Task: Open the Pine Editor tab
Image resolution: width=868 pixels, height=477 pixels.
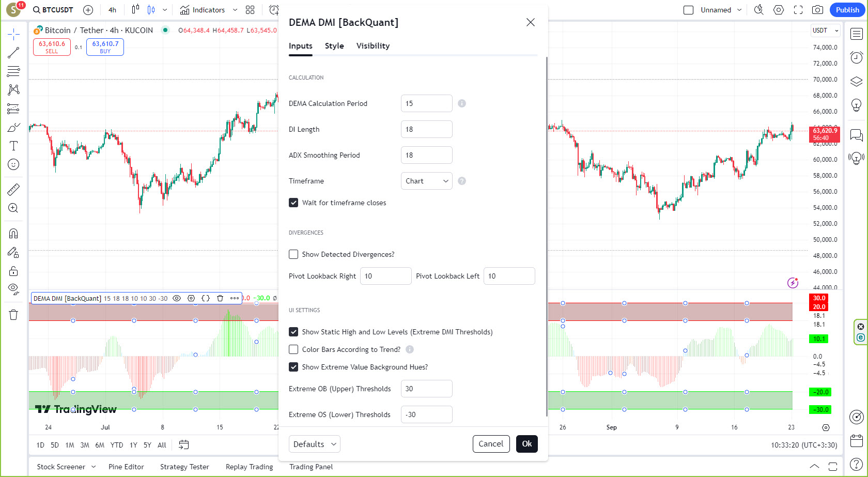Action: click(x=126, y=466)
